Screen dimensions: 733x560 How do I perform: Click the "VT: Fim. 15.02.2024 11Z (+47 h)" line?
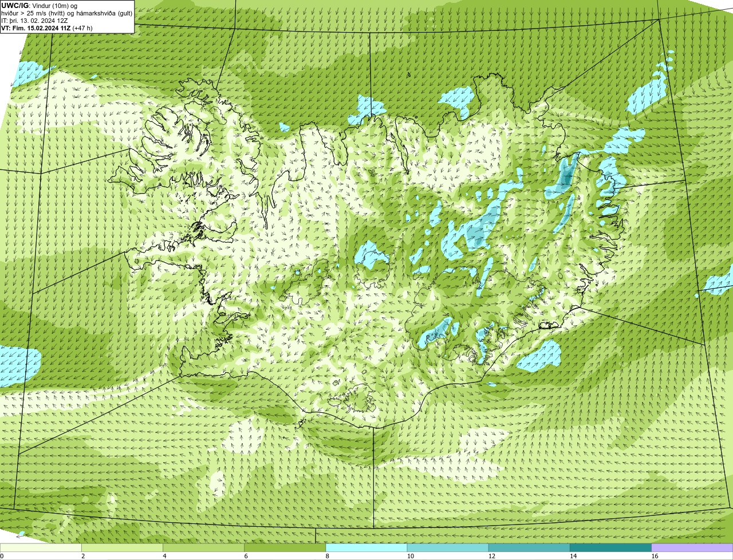coord(47,27)
